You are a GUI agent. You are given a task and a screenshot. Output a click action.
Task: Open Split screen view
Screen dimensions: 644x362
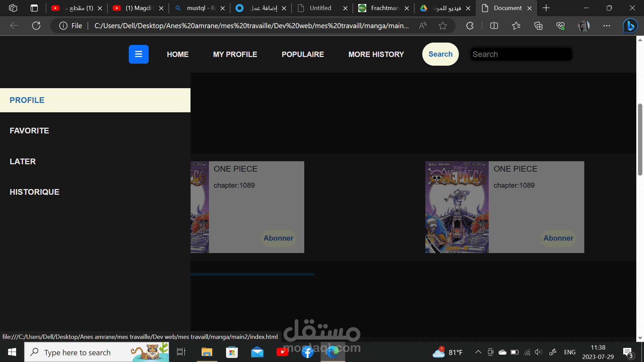(494, 26)
